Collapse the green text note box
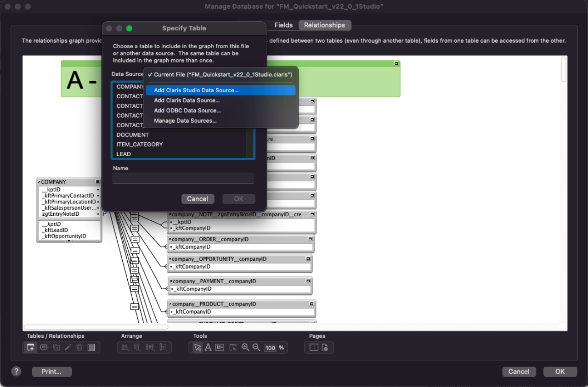Screen dimensions: 588x387 (x=396, y=63)
